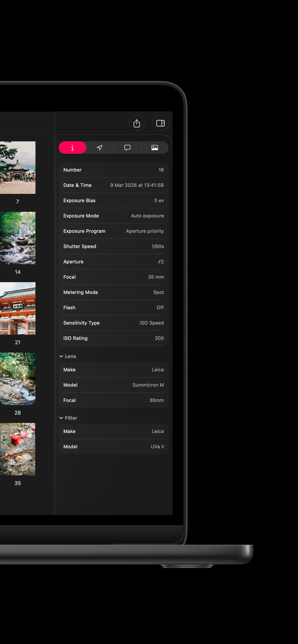Switch to the location arrow tab
This screenshot has width=298, height=644.
[100, 148]
